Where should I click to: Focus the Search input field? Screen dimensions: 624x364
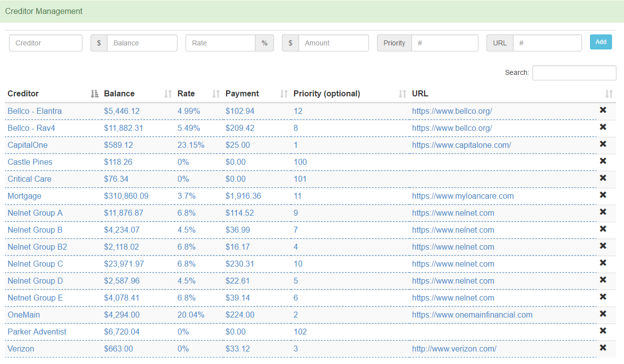click(x=574, y=73)
